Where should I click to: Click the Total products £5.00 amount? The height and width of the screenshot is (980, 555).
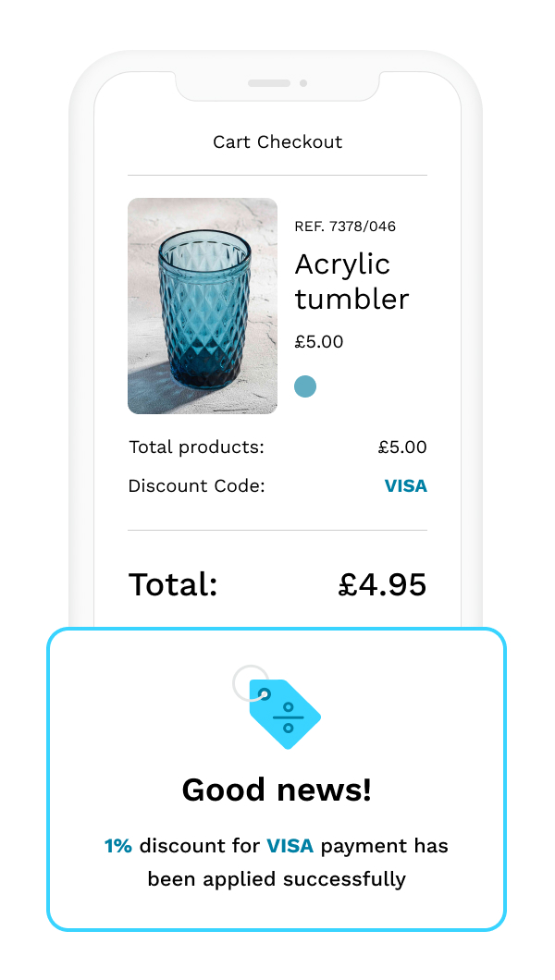click(x=402, y=447)
